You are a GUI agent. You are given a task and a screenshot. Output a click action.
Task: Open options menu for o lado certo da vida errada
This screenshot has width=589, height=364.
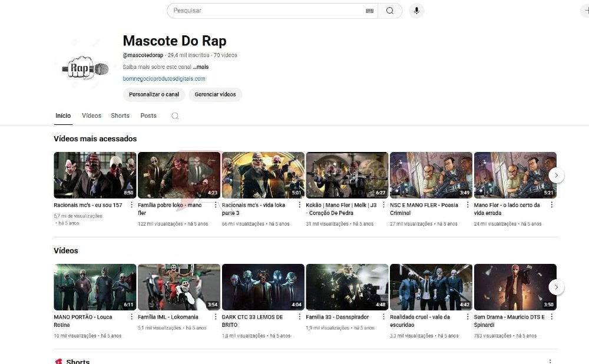click(x=551, y=205)
